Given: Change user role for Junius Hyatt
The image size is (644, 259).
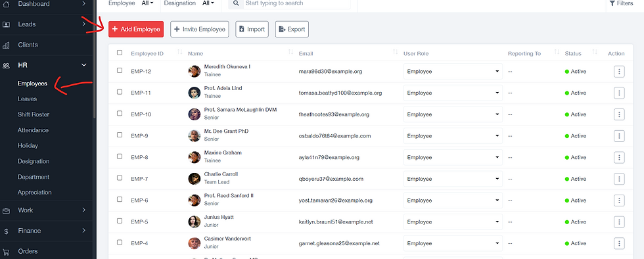Looking at the screenshot, I should pos(453,222).
